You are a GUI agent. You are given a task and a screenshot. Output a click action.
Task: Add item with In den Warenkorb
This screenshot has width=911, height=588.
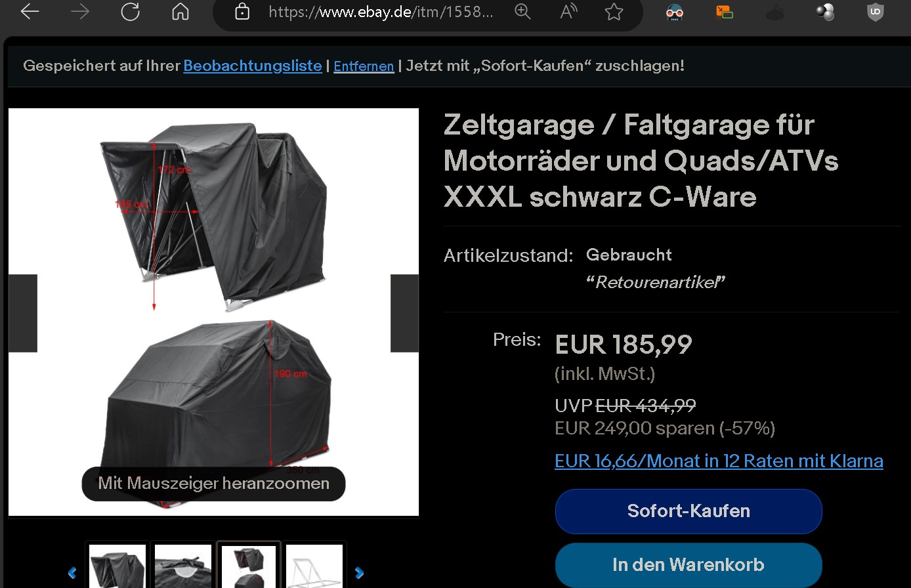tap(689, 565)
